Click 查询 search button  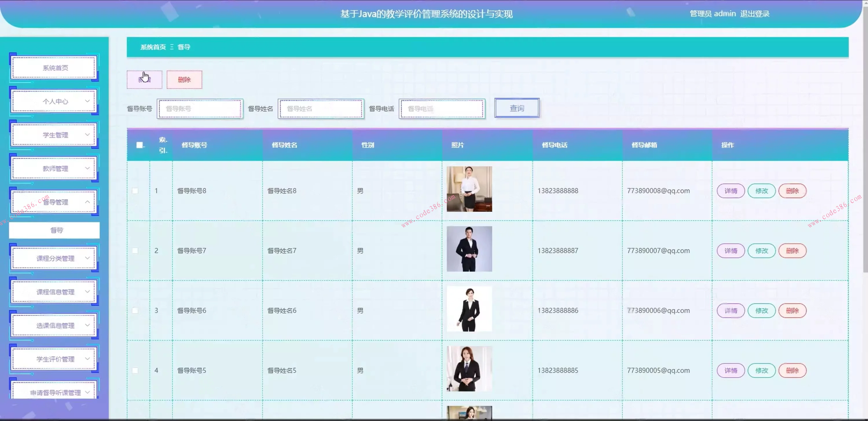517,108
